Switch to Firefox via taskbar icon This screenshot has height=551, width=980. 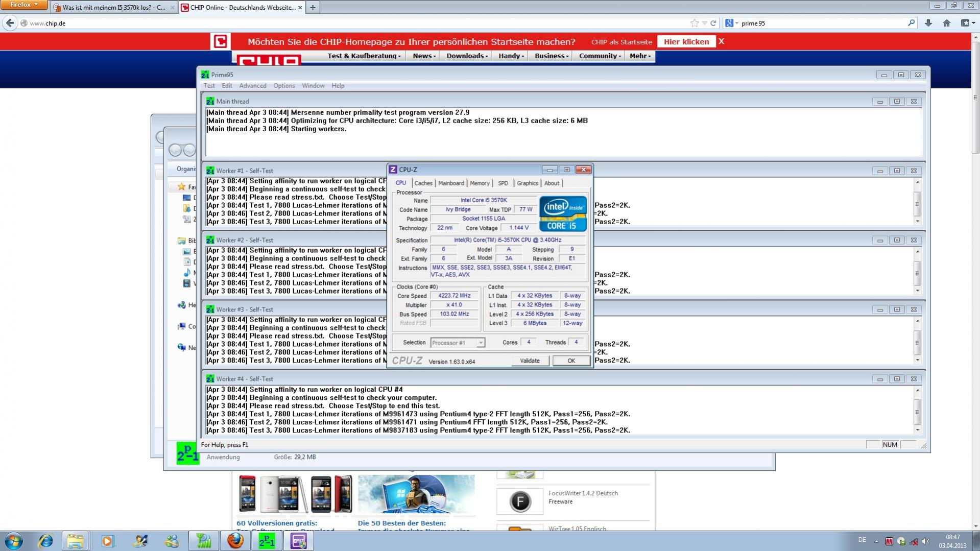tap(235, 541)
